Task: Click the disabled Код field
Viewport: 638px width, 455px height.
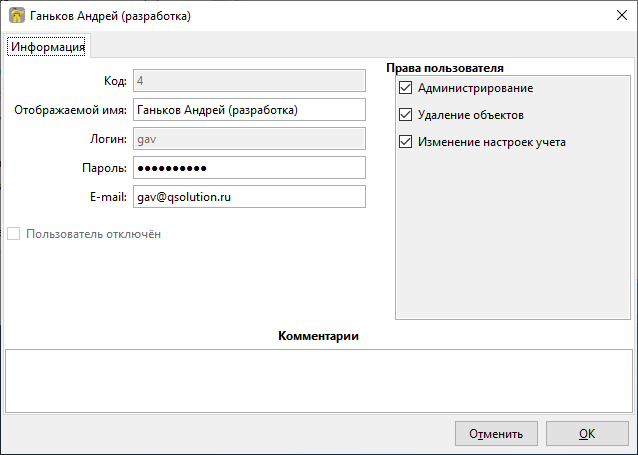Action: pos(248,81)
